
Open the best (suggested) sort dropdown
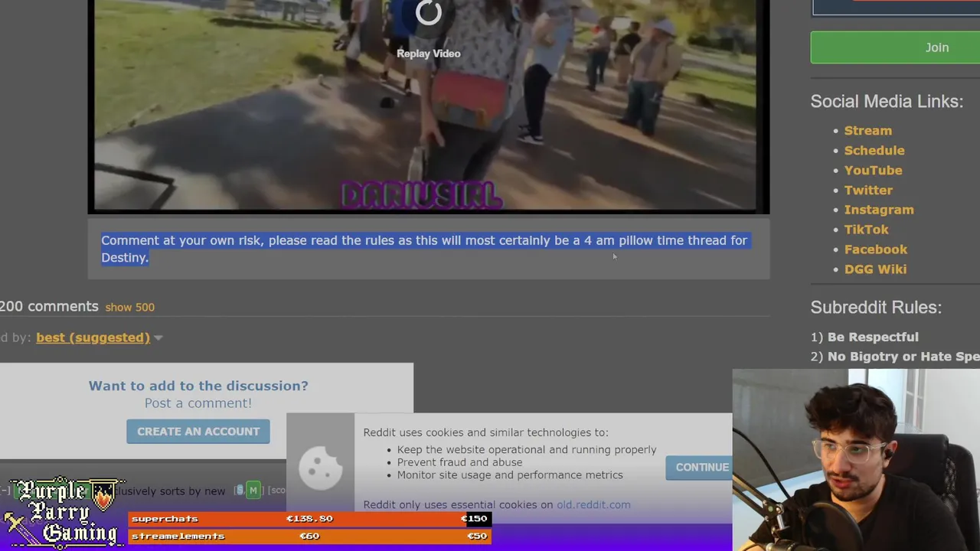coord(93,337)
